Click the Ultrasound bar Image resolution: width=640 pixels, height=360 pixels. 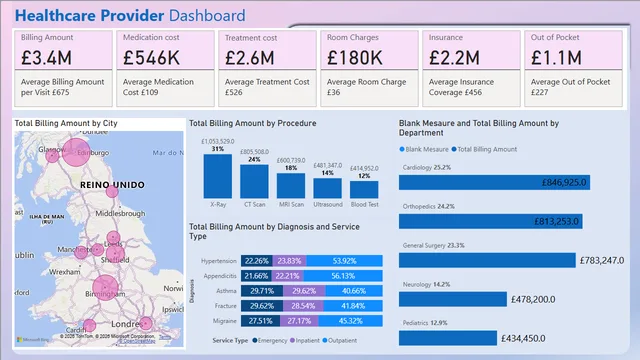click(327, 188)
